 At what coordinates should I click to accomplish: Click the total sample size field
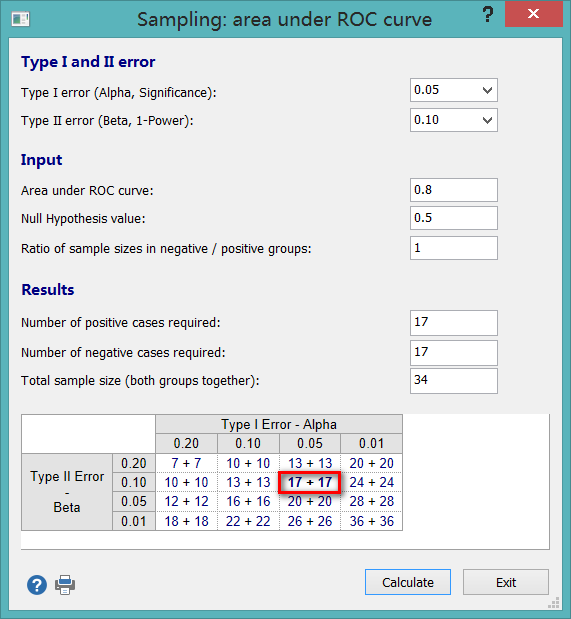pyautogui.click(x=454, y=381)
